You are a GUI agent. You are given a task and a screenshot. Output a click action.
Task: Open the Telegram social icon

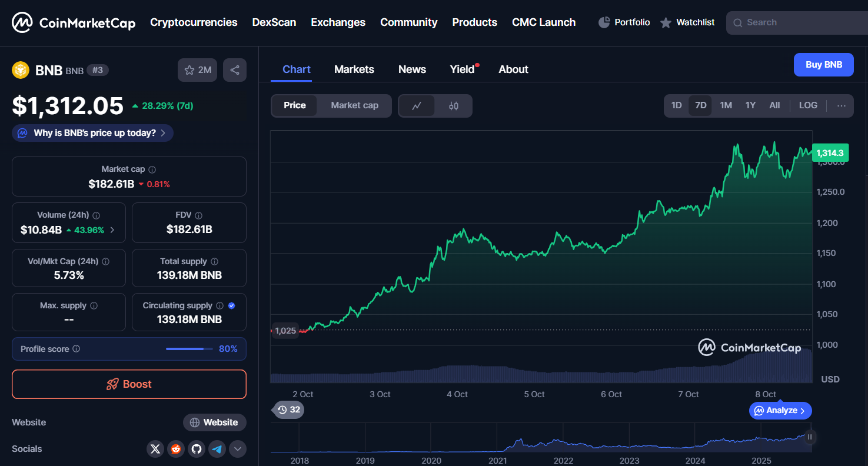coord(217,449)
